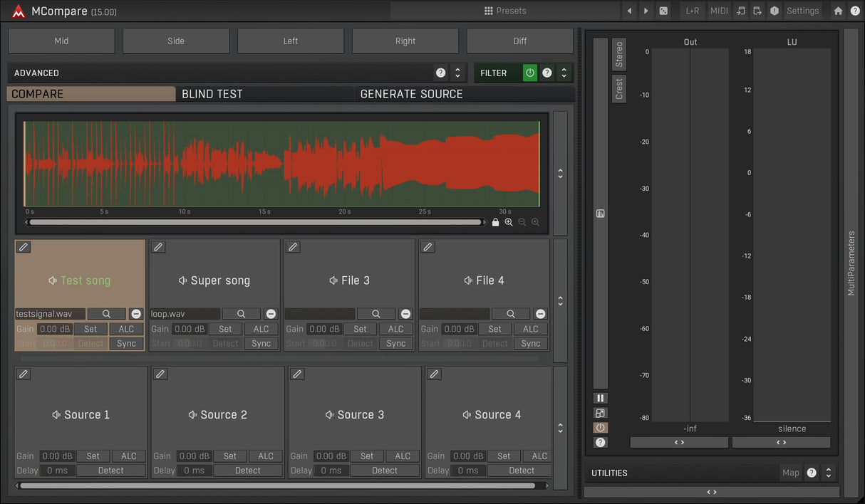865x504 pixels.
Task: Toggle the FILTER power button
Action: (530, 73)
